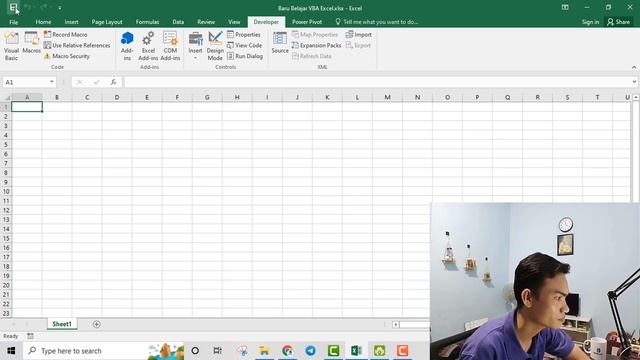The height and width of the screenshot is (360, 640).
Task: Open COM Add-ins manager
Action: click(x=170, y=46)
